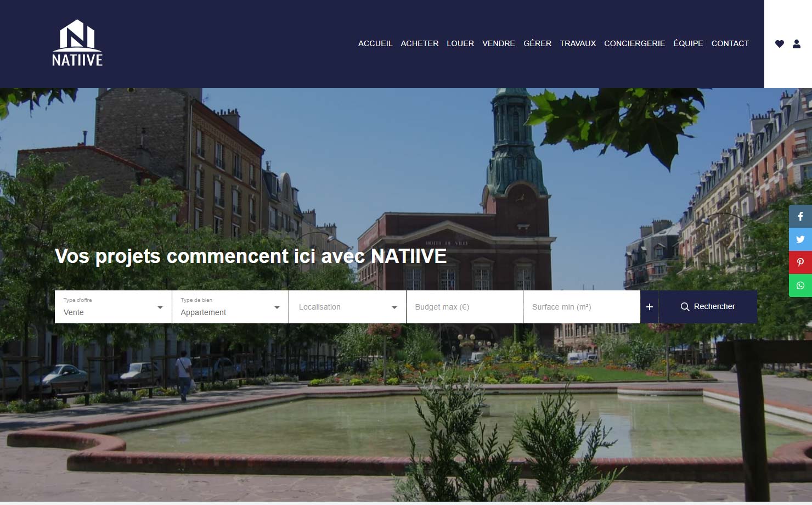
Task: Focus the Budget max (€) field
Action: tap(465, 307)
